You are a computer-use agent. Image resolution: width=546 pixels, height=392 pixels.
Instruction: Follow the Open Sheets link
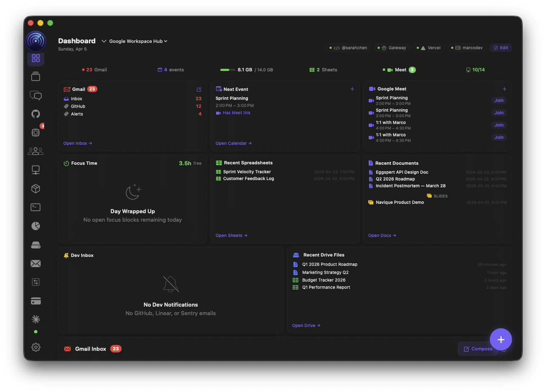pyautogui.click(x=232, y=236)
